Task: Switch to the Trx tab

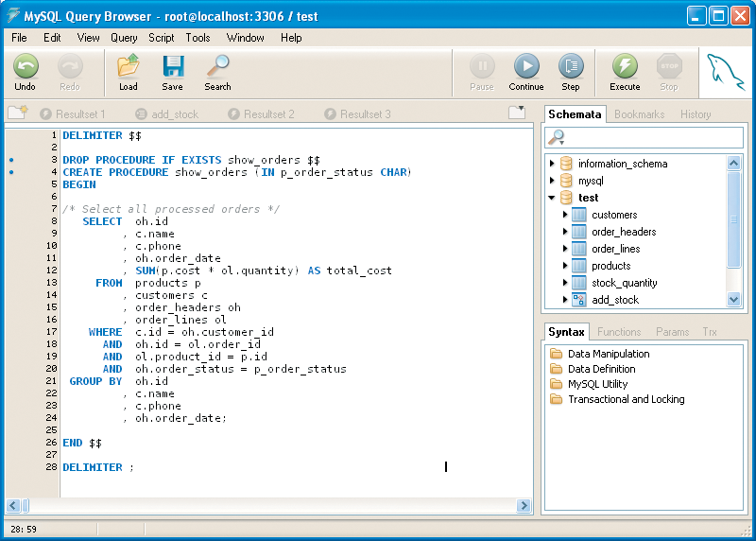Action: 710,332
